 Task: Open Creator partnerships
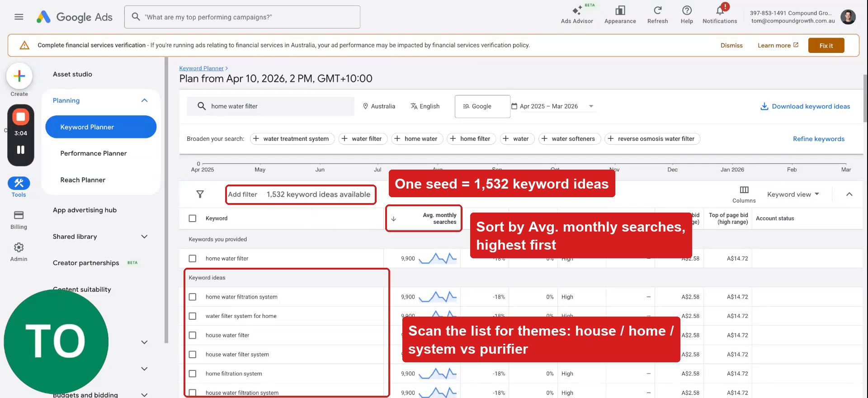pyautogui.click(x=86, y=263)
